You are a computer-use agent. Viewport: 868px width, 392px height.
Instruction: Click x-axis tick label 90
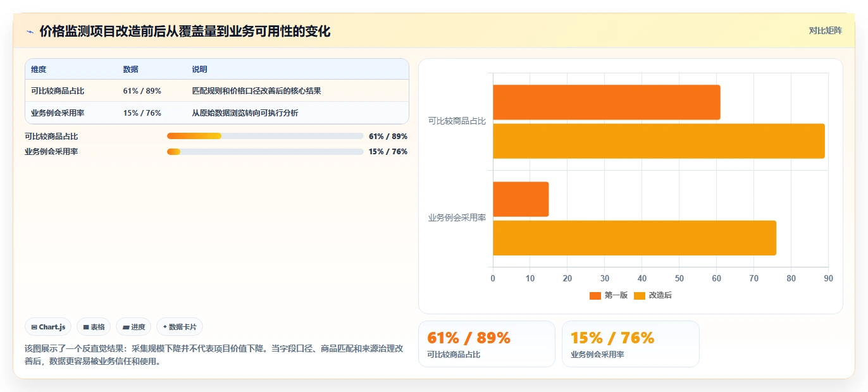coord(828,278)
